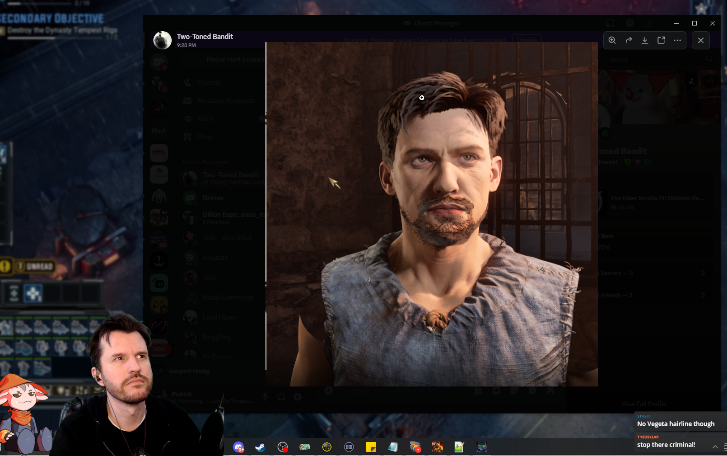
Task: Zoom the image with the magnifier icon
Action: click(612, 40)
